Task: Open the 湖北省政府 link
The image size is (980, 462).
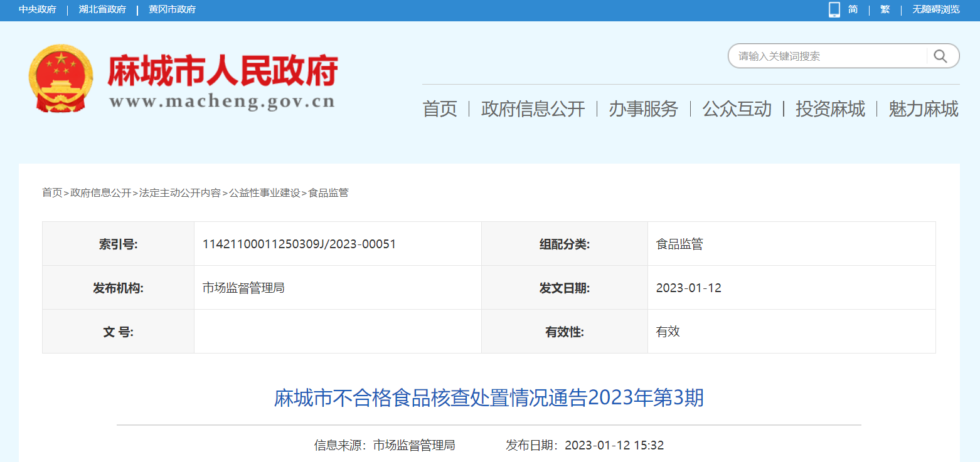Action: click(x=102, y=9)
